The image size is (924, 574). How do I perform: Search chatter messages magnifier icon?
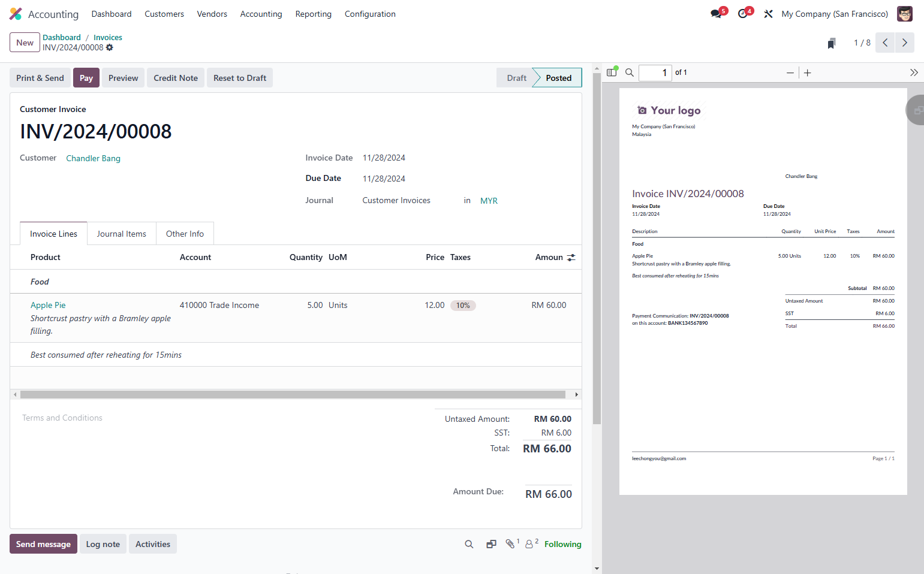point(469,544)
